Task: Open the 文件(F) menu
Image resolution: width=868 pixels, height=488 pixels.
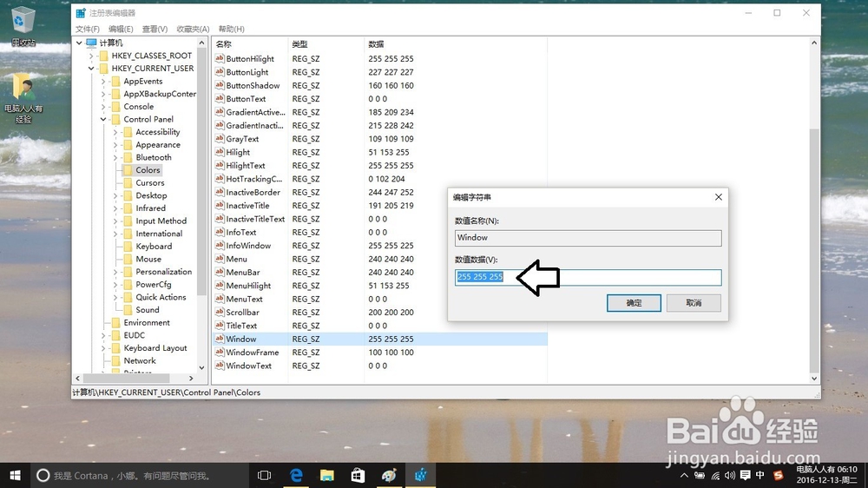Action: coord(88,29)
